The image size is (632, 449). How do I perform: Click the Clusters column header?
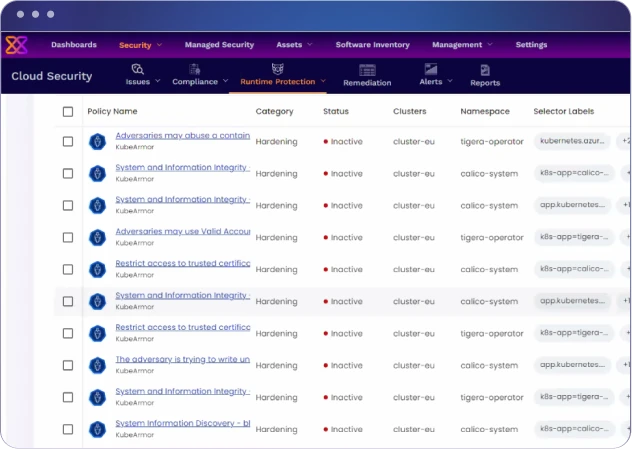click(410, 112)
